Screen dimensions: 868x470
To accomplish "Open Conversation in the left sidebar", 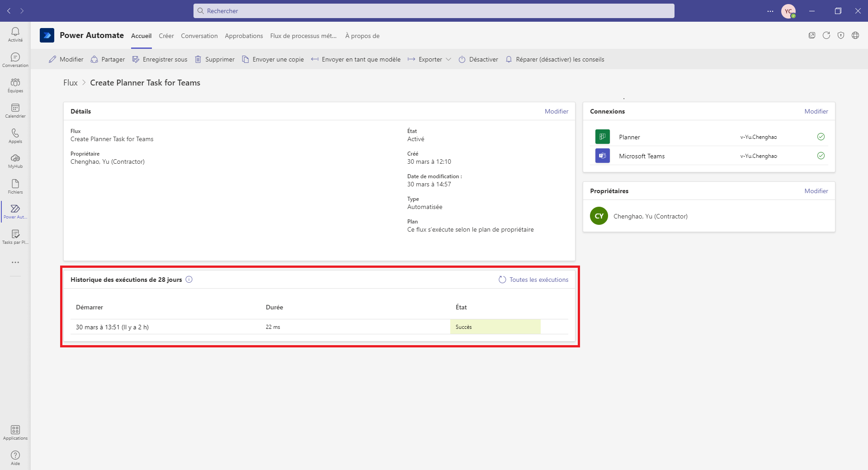I will pos(15,60).
